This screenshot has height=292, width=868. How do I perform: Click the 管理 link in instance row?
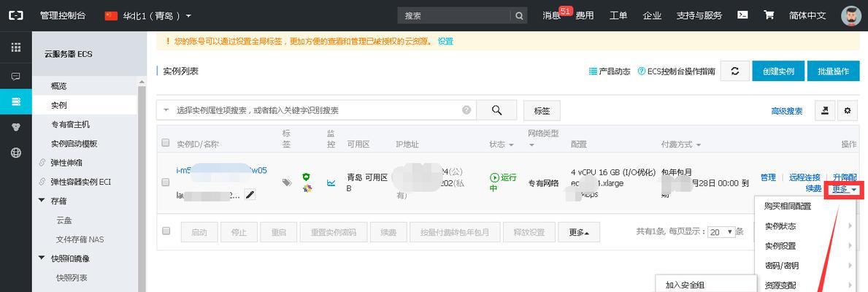(768, 177)
